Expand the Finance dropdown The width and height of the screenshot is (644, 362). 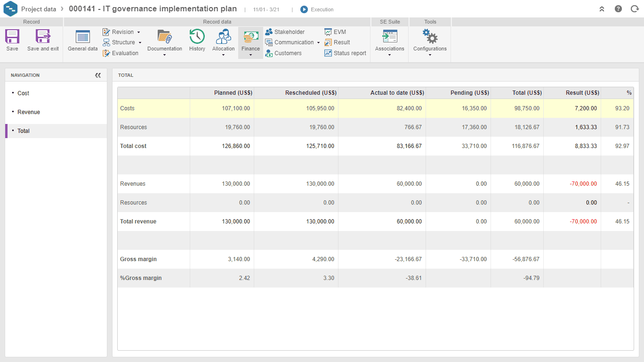pos(250,55)
